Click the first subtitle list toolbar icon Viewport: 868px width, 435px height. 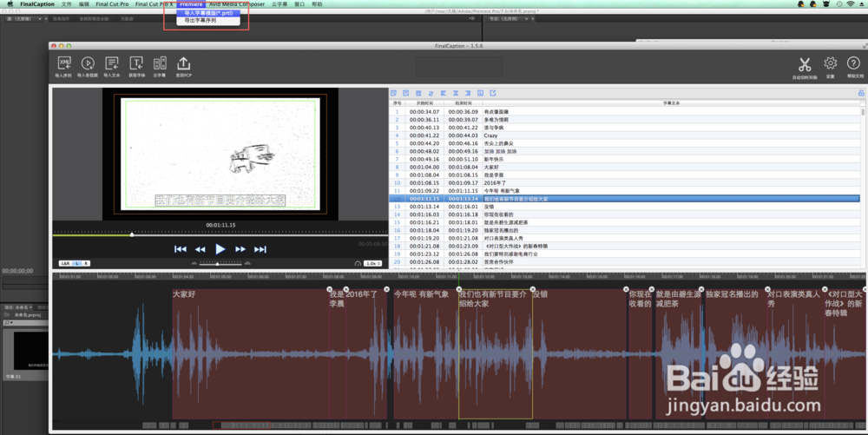click(x=393, y=93)
